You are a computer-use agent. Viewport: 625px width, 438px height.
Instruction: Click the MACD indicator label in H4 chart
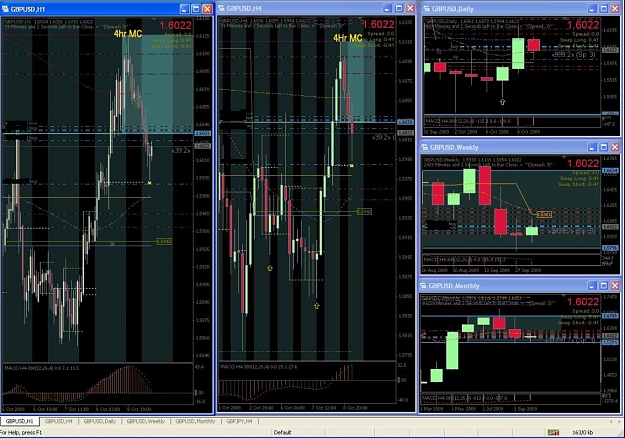pyautogui.click(x=259, y=367)
